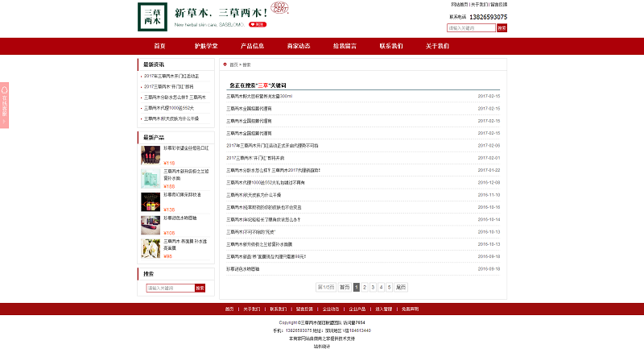The width and height of the screenshot is (644, 357).
Task: Open 护肤学堂 navigation menu item
Action: pos(206,46)
